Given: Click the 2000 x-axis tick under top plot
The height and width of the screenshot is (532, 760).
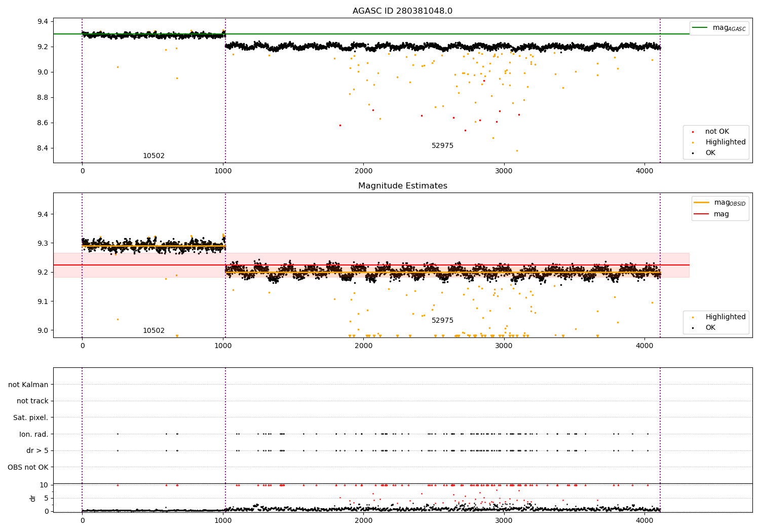Looking at the screenshot, I should pos(363,171).
